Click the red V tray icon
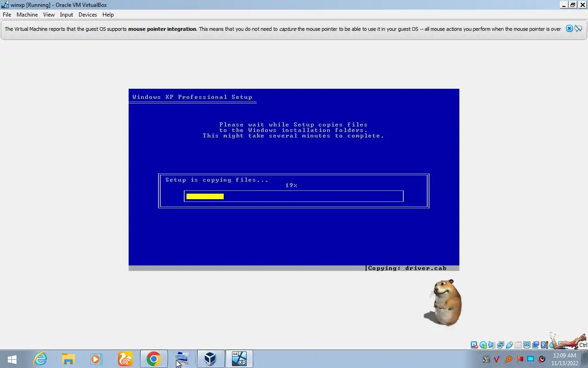 (x=497, y=359)
